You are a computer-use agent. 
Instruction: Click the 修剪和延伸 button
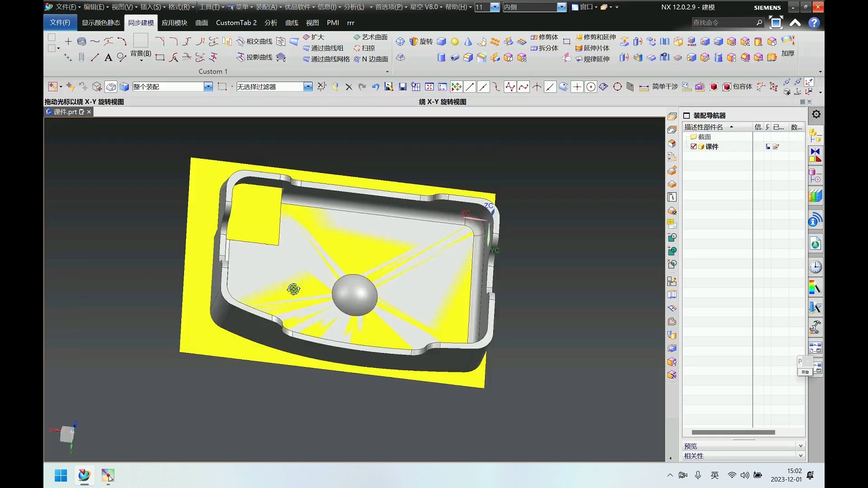pyautogui.click(x=595, y=37)
